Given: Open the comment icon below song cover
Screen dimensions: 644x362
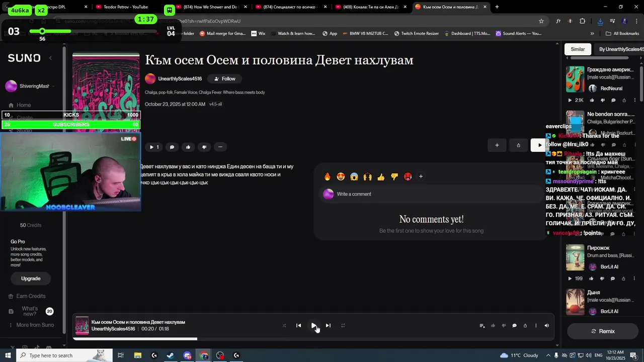Looking at the screenshot, I should tap(172, 147).
